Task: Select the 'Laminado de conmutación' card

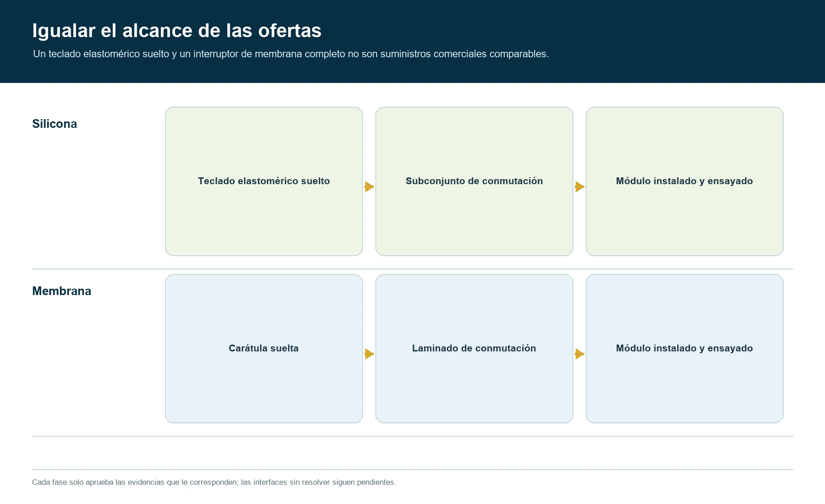Action: (474, 349)
